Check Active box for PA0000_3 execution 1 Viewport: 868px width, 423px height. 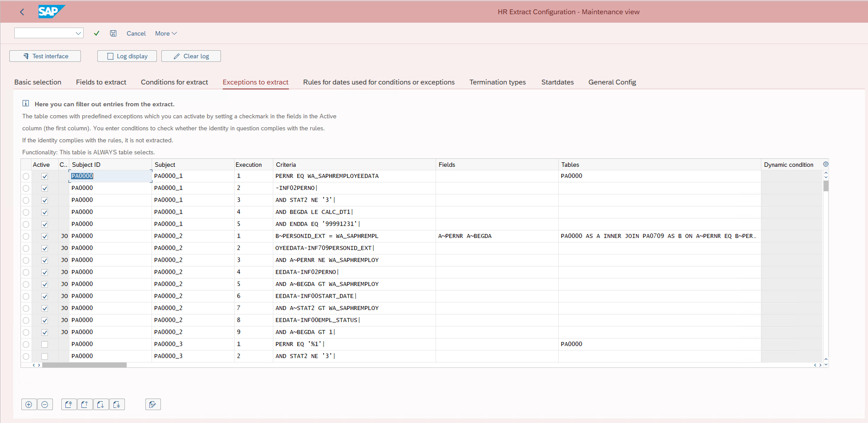pos(44,345)
